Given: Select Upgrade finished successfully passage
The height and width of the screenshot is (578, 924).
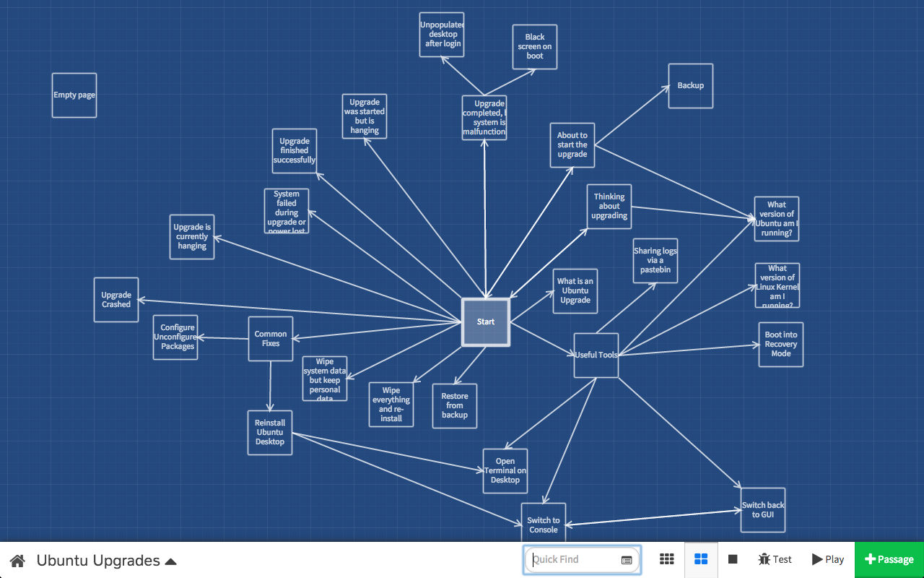Looking at the screenshot, I should 295,151.
